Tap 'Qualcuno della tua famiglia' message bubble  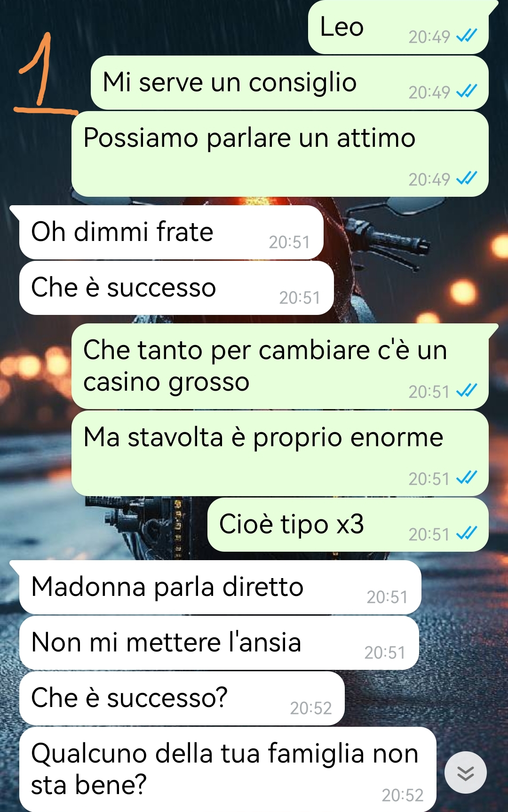click(228, 770)
